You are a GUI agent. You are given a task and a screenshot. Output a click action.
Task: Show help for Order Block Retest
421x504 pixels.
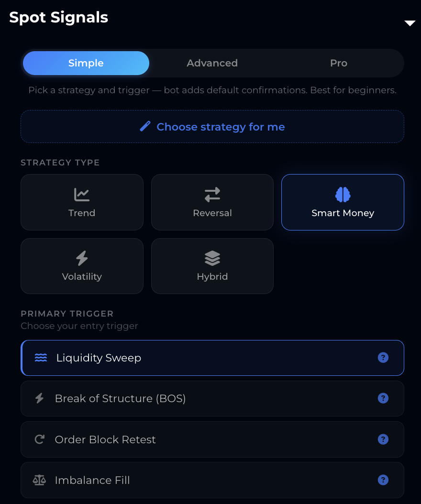(x=383, y=439)
